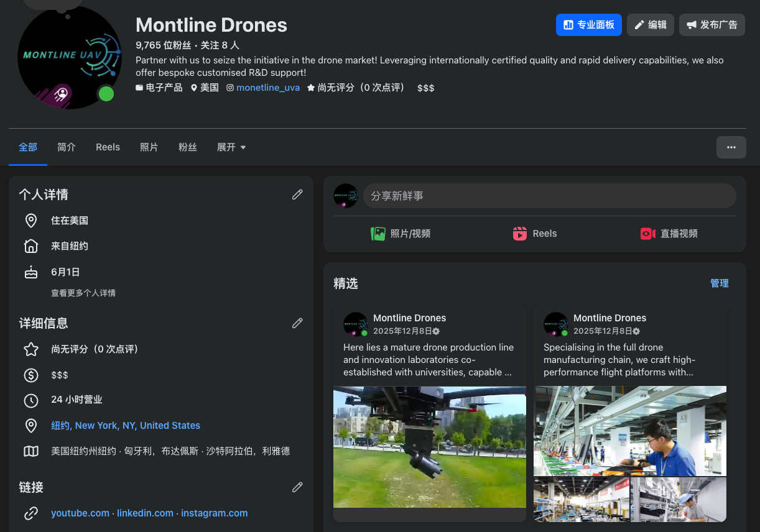Screen dimensions: 760x532
Task: Open the 专业面板 dashboard button
Action: click(588, 25)
